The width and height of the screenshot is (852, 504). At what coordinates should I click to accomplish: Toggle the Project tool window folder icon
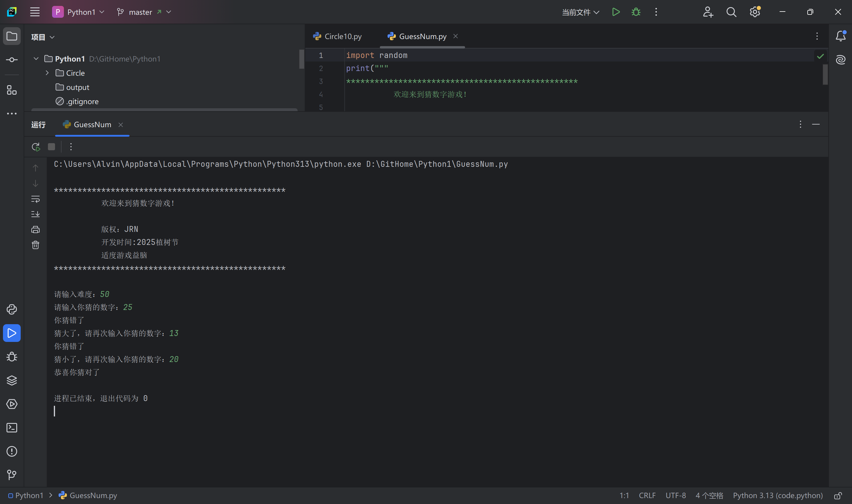coord(12,36)
